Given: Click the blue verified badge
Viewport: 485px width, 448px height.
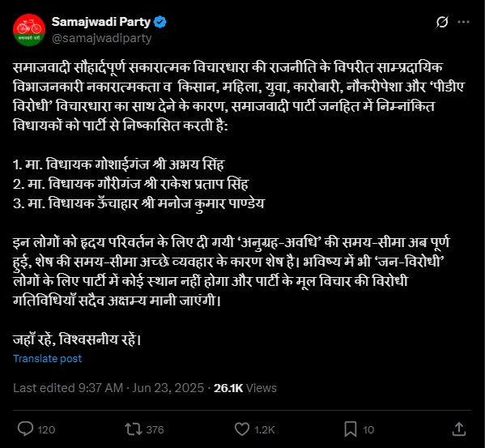Looking at the screenshot, I should pyautogui.click(x=160, y=22).
